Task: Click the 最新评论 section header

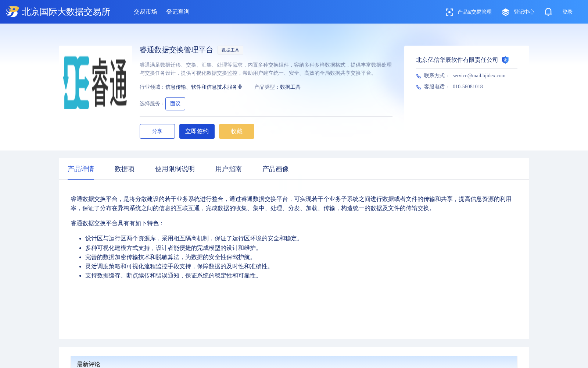Action: (x=89, y=364)
